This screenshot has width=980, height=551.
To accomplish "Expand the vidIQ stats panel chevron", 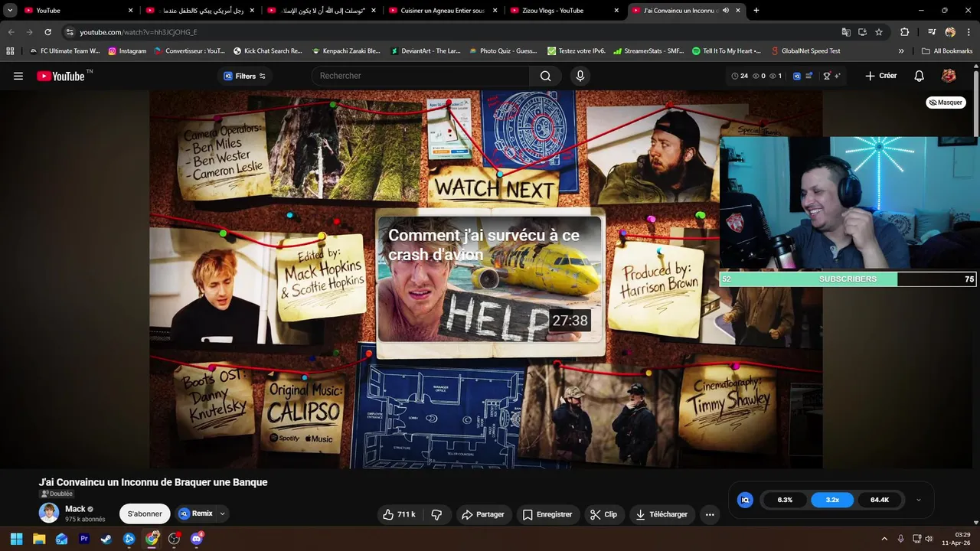I will tap(918, 500).
